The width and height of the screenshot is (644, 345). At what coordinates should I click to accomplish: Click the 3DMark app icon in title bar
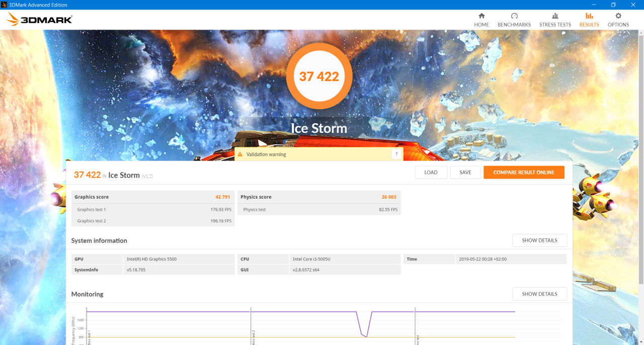4,5
